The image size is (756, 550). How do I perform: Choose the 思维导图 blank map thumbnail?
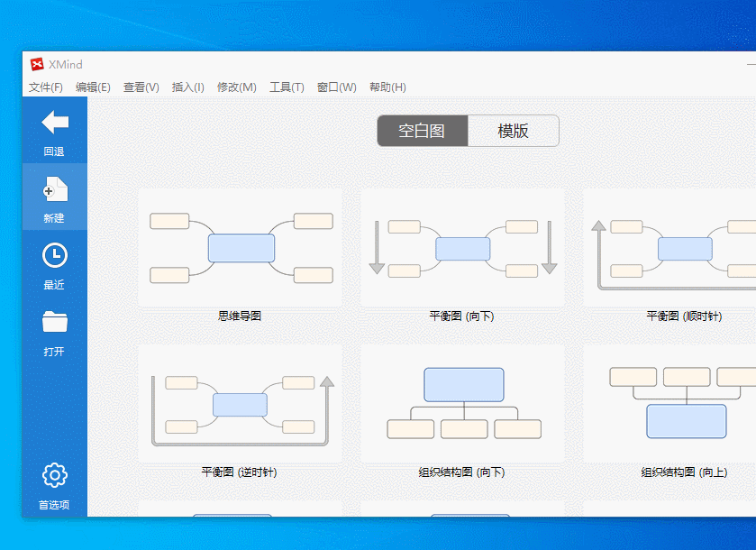[x=240, y=247]
